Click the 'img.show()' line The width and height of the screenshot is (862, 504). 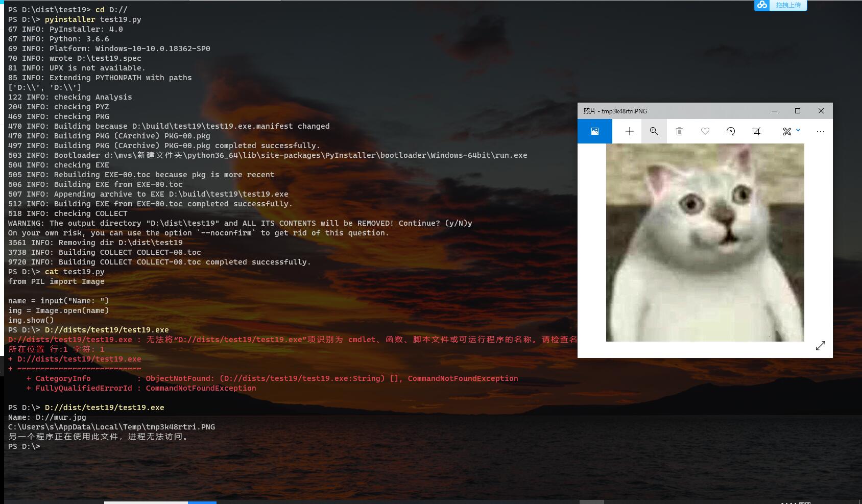[x=31, y=320]
